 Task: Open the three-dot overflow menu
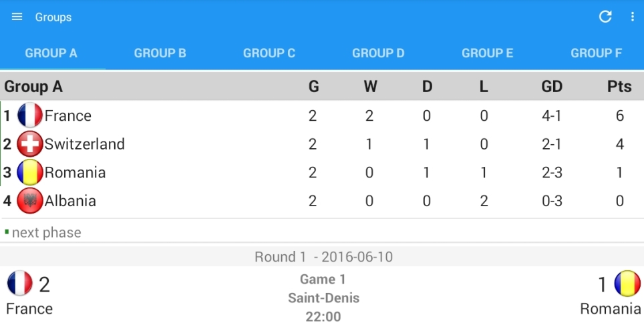click(632, 17)
